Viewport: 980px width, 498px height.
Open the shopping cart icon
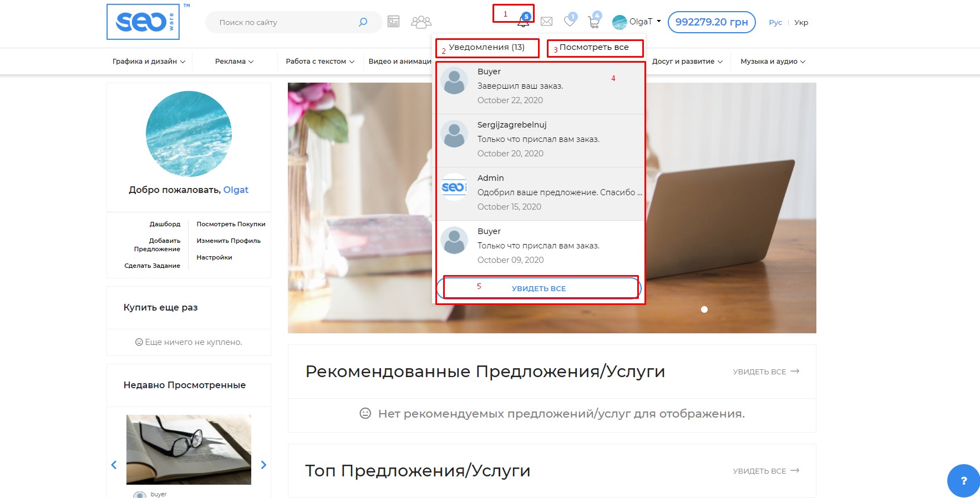coord(594,22)
